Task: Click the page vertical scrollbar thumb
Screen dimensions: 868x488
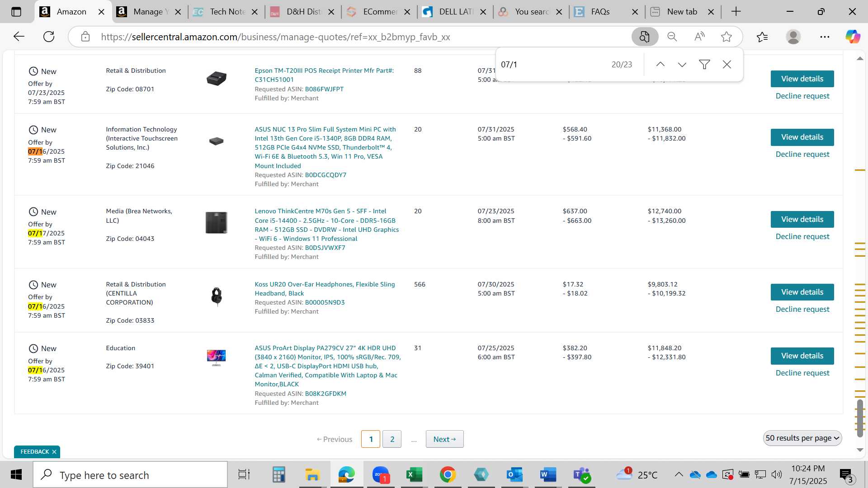Action: click(x=860, y=418)
